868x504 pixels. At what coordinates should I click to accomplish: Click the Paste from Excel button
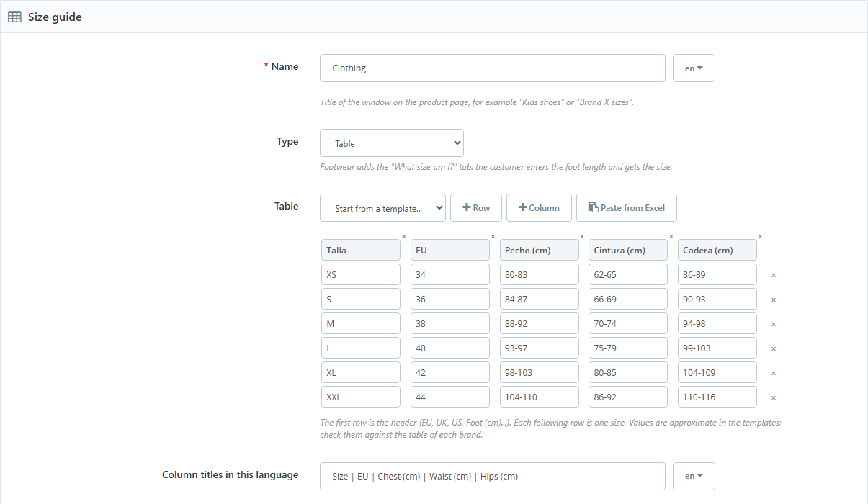[627, 208]
